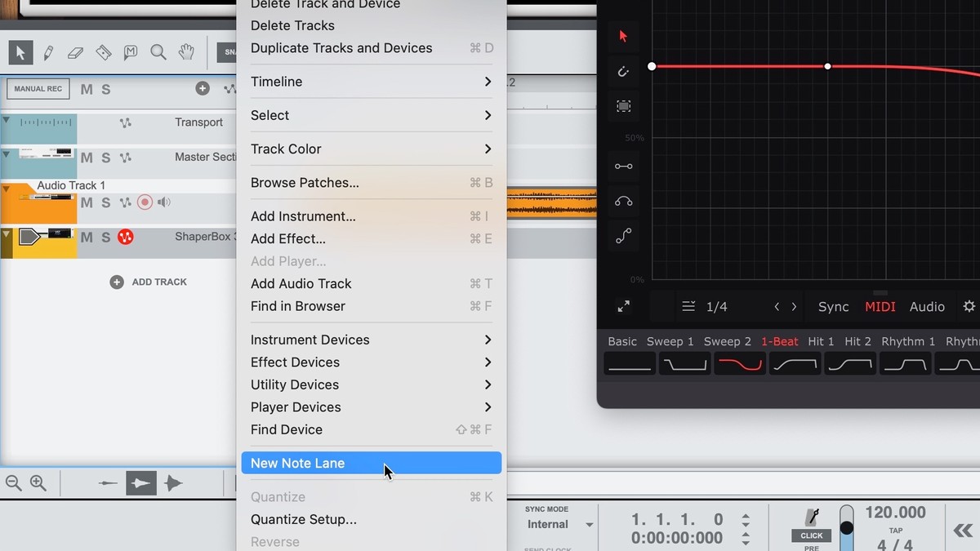Expand the Track Color submenu

[371, 149]
